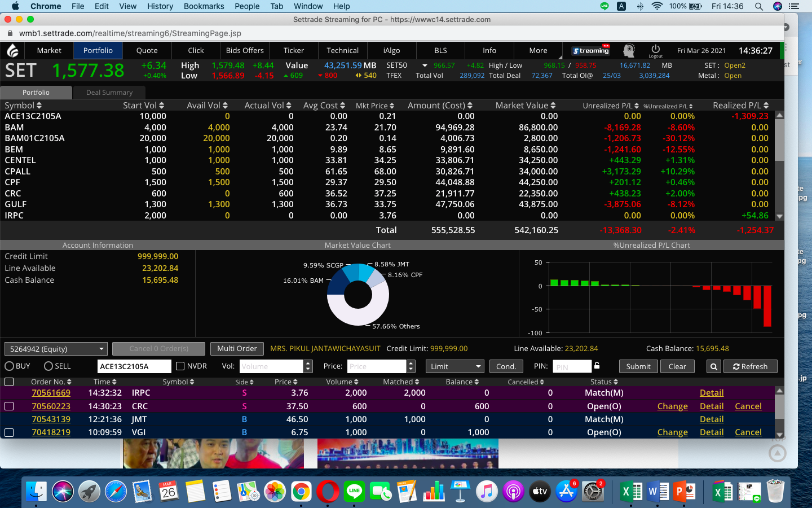Image resolution: width=812 pixels, height=508 pixels.
Task: Click Cancel link for VGI order
Action: tap(748, 432)
